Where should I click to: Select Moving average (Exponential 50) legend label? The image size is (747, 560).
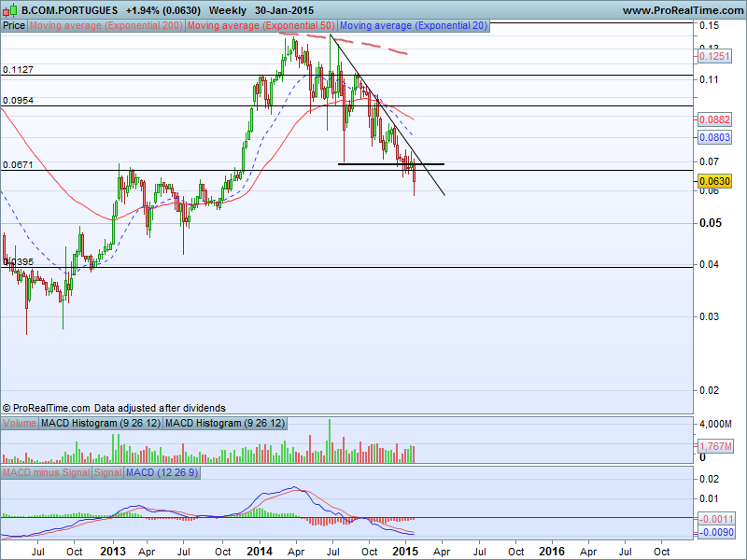coord(261,26)
